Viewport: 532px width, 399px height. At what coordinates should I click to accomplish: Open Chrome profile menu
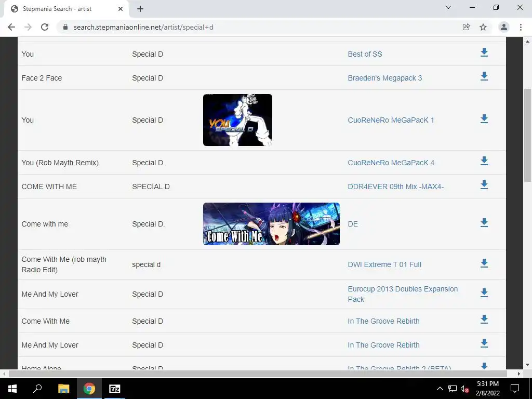pos(504,27)
